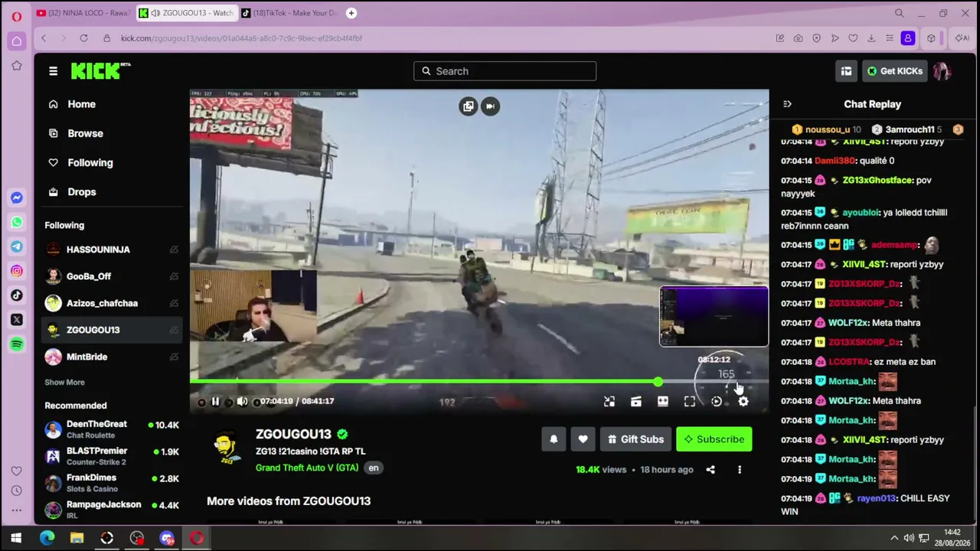Reload the page
Viewport: 980px width, 551px height.
(x=83, y=38)
